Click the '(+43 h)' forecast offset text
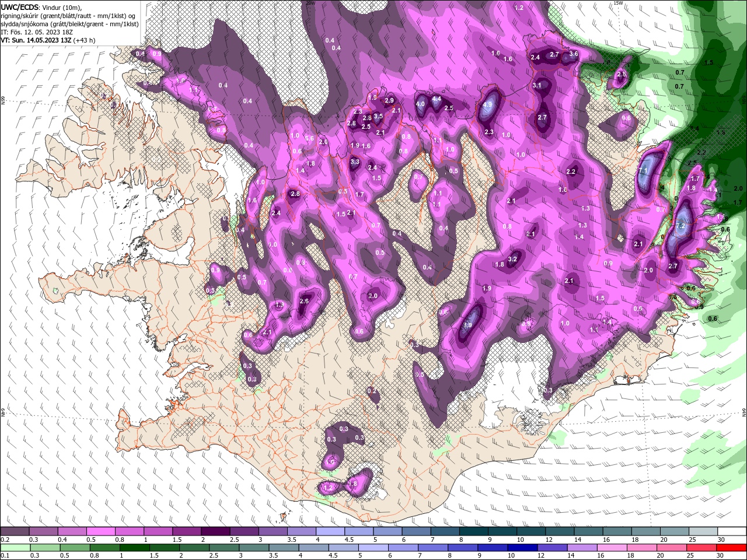Screen dimensions: 747x560 85,40
